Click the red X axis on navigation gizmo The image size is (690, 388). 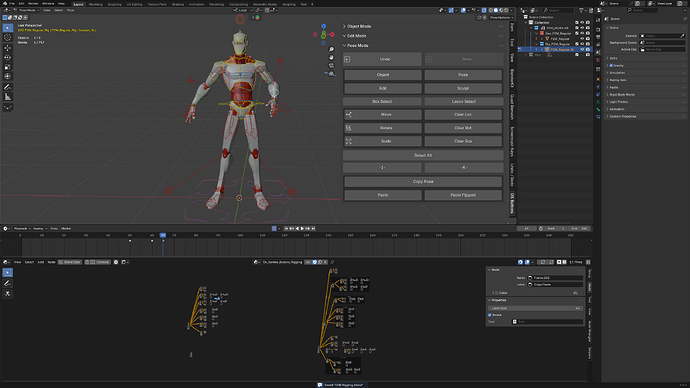coord(332,34)
